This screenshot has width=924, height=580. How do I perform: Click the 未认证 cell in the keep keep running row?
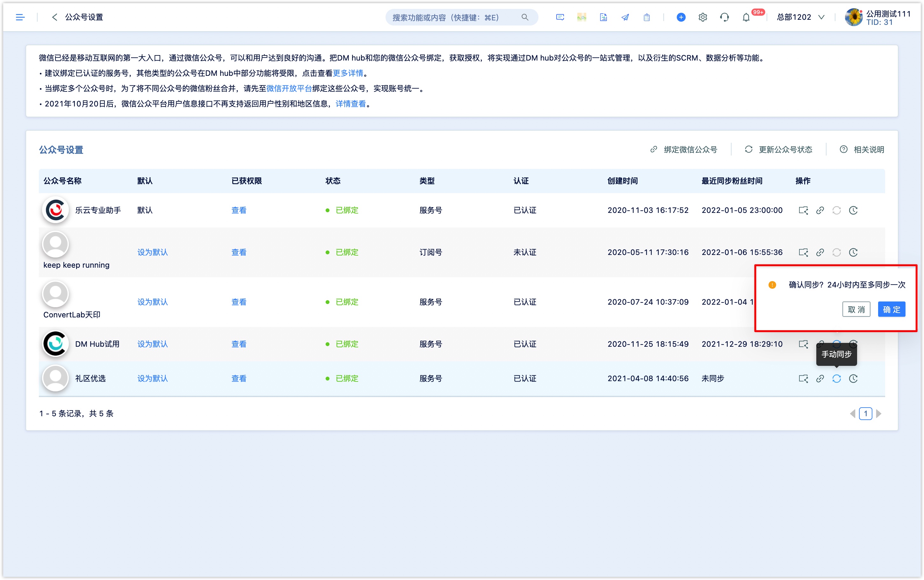click(525, 252)
